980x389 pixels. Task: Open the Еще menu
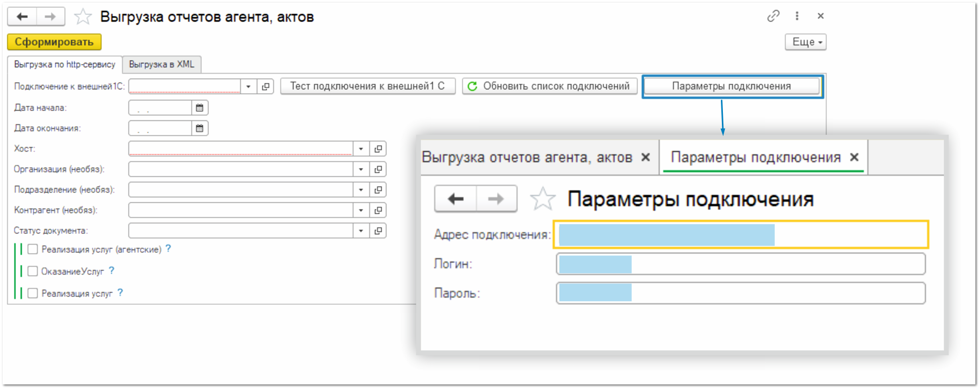(x=806, y=42)
